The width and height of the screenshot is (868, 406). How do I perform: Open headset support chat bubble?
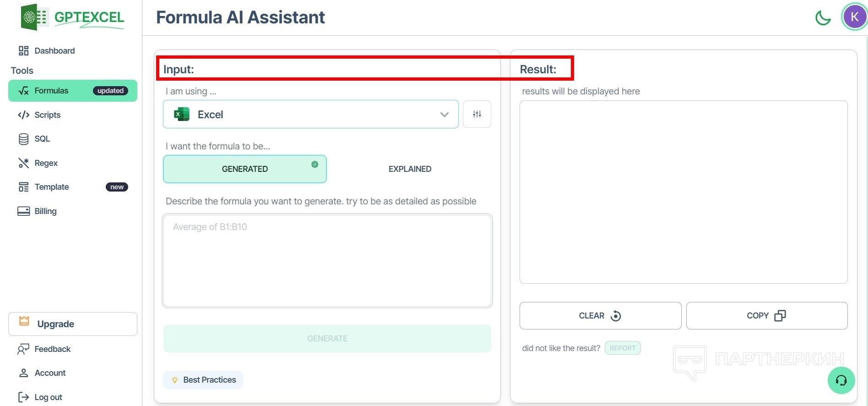pyautogui.click(x=841, y=380)
